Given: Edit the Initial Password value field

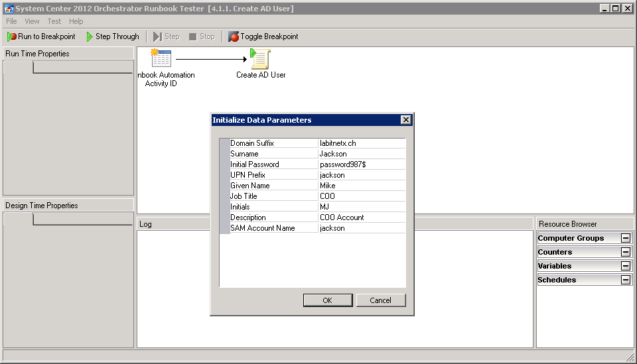Looking at the screenshot, I should 362,164.
